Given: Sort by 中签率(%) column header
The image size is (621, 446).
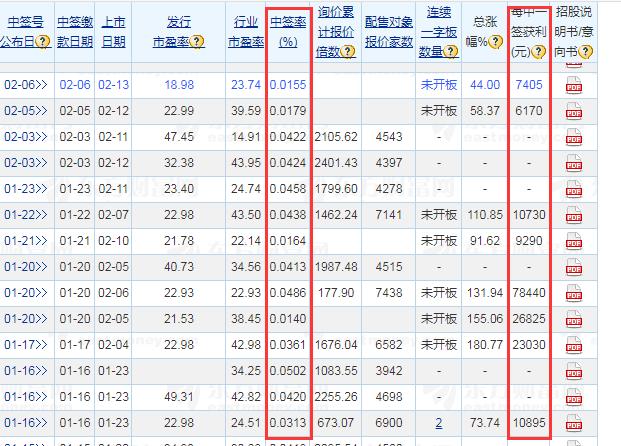Looking at the screenshot, I should [x=288, y=32].
